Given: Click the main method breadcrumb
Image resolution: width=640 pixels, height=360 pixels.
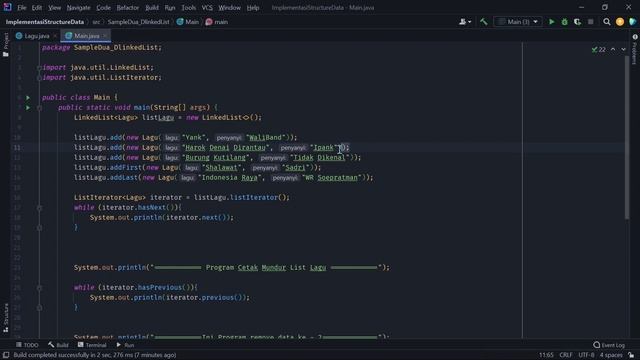Looking at the screenshot, I should 217,22.
